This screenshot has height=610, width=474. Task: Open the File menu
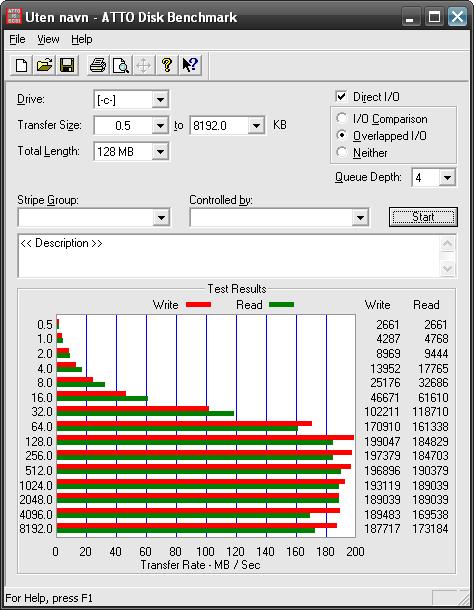click(x=17, y=39)
